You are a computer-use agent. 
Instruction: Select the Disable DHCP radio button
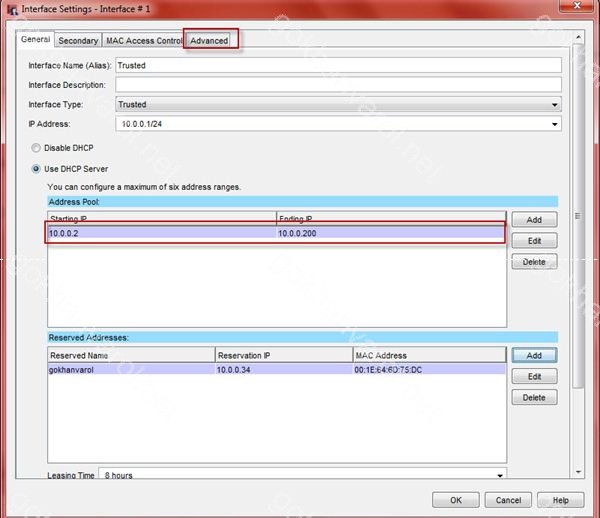pyautogui.click(x=36, y=148)
